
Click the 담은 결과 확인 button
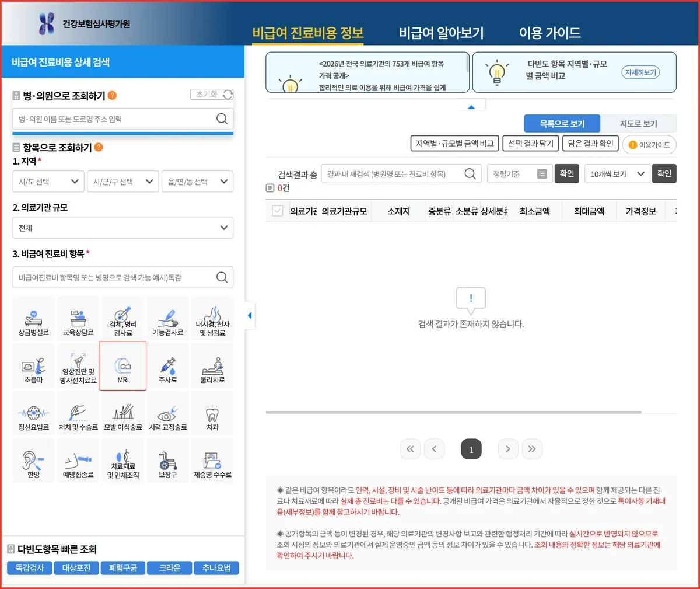tap(590, 144)
